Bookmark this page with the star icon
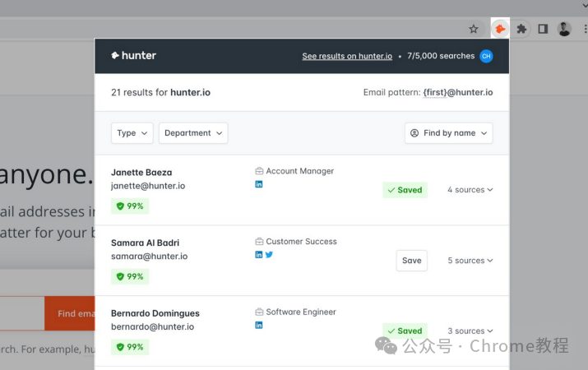The width and height of the screenshot is (588, 370). (474, 29)
